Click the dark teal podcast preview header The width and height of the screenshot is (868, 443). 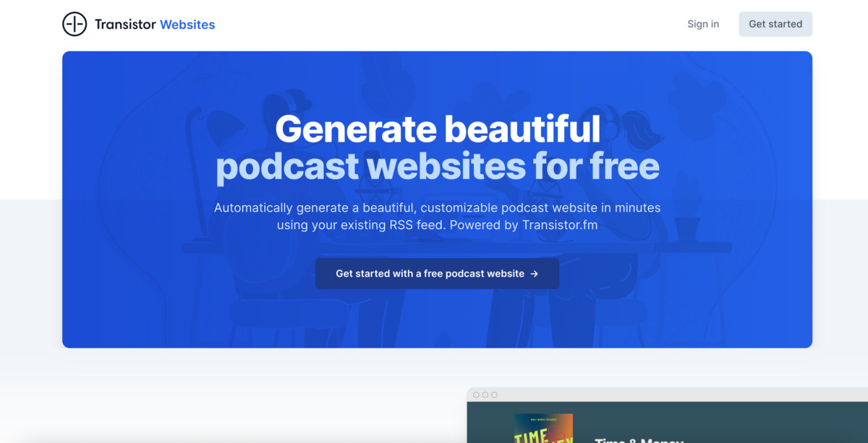667,423
